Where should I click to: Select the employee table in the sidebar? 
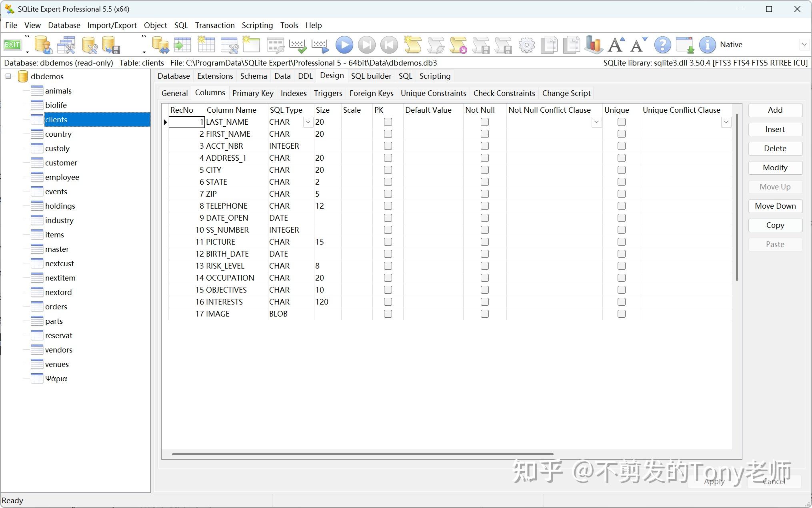62,177
